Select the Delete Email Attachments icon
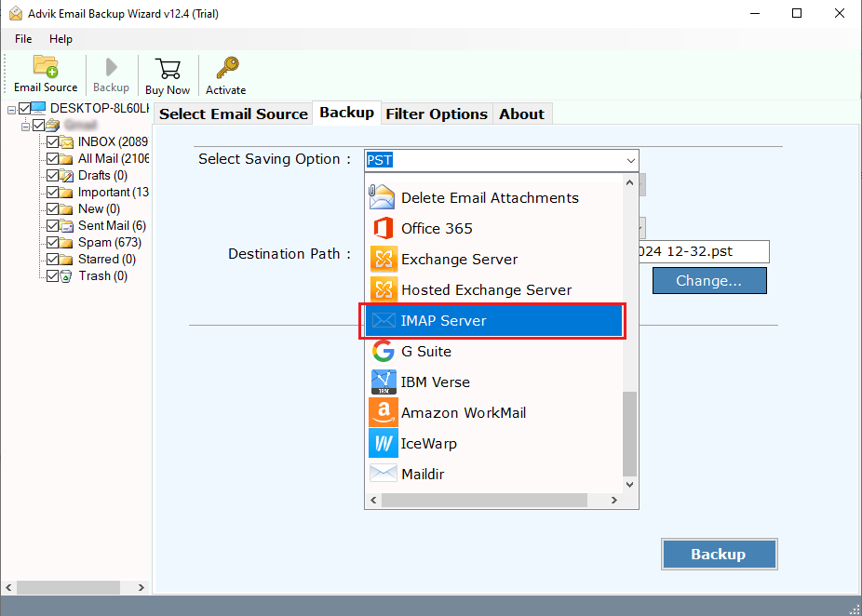The width and height of the screenshot is (862, 616). (382, 197)
